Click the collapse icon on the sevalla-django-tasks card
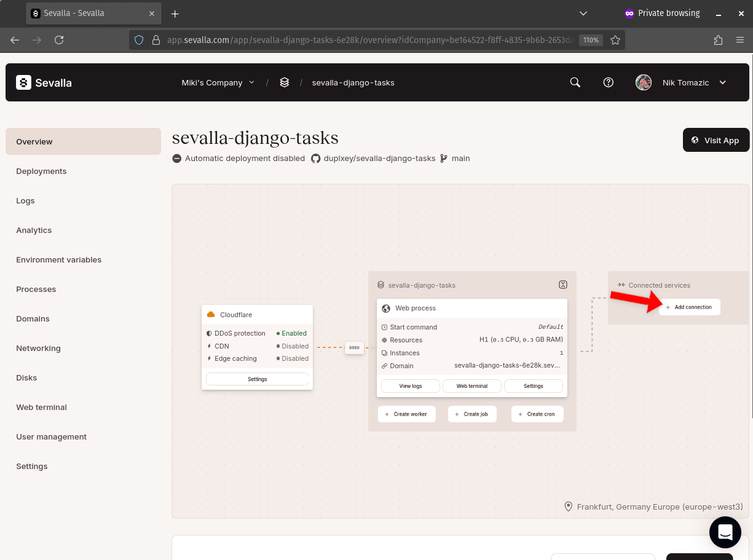 (562, 285)
